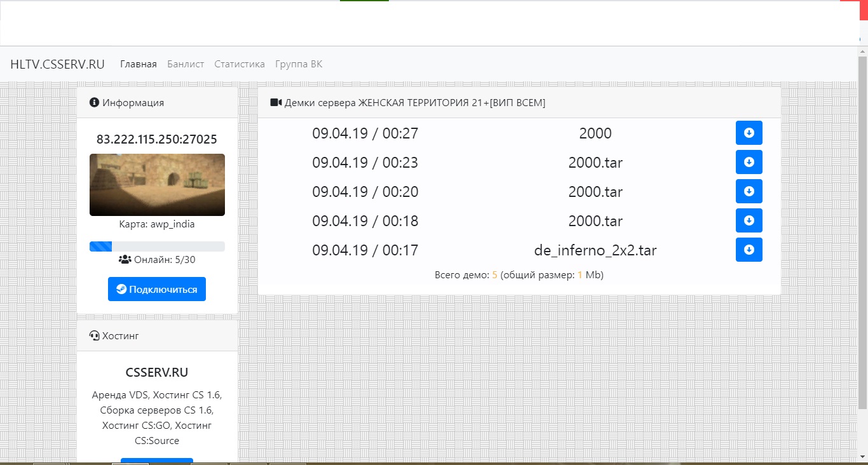Click the date 09.04.19 / 00:27
The image size is (868, 465).
pos(365,133)
